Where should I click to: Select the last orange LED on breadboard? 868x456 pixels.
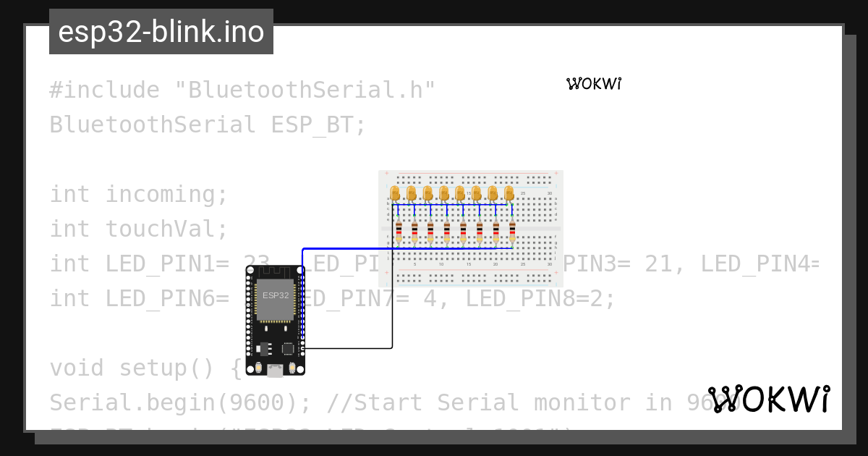509,193
